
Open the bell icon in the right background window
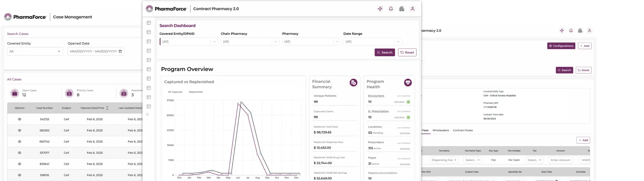(571, 31)
